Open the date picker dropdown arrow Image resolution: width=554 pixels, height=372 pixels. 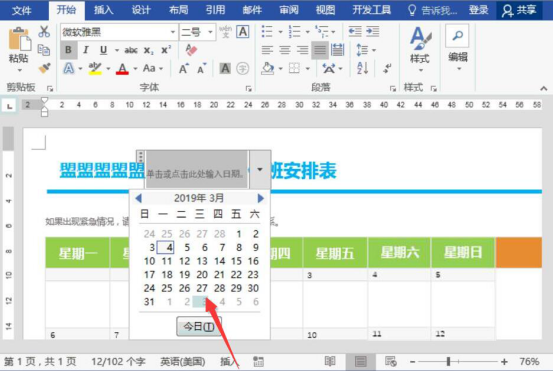260,170
